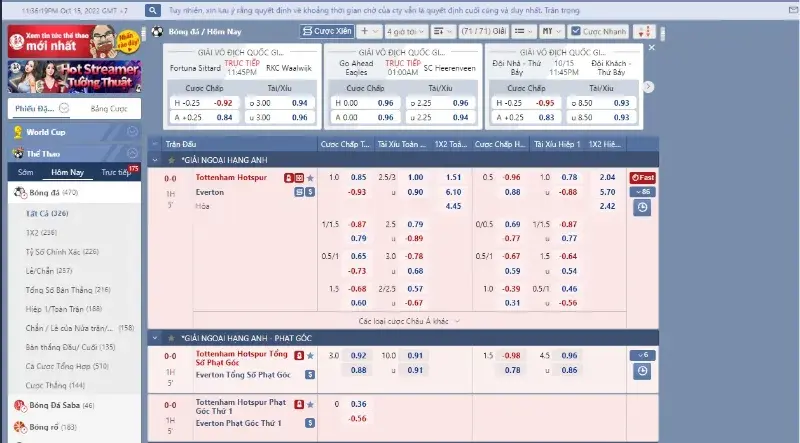Expand the 86 more markets button
This screenshot has width=800, height=443.
click(x=642, y=192)
